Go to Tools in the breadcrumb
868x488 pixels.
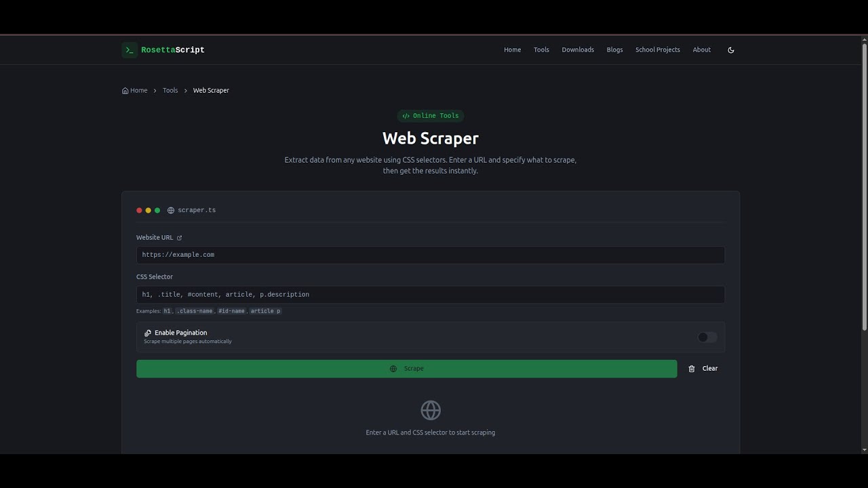pos(170,90)
